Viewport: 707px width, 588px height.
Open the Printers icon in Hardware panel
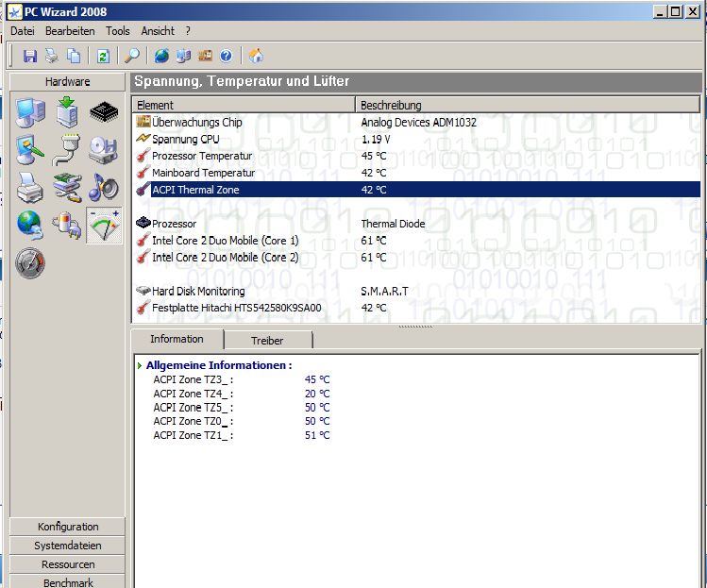30,187
